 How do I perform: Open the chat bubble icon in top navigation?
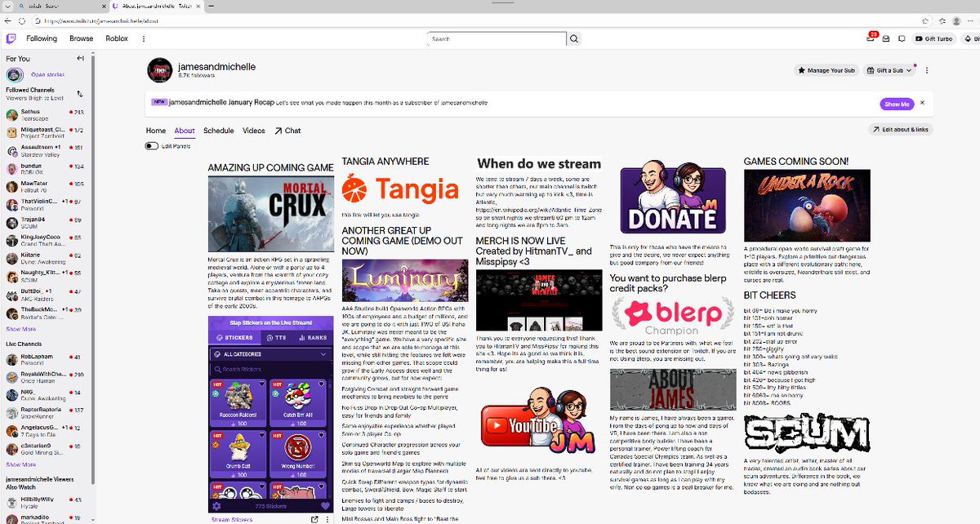901,38
